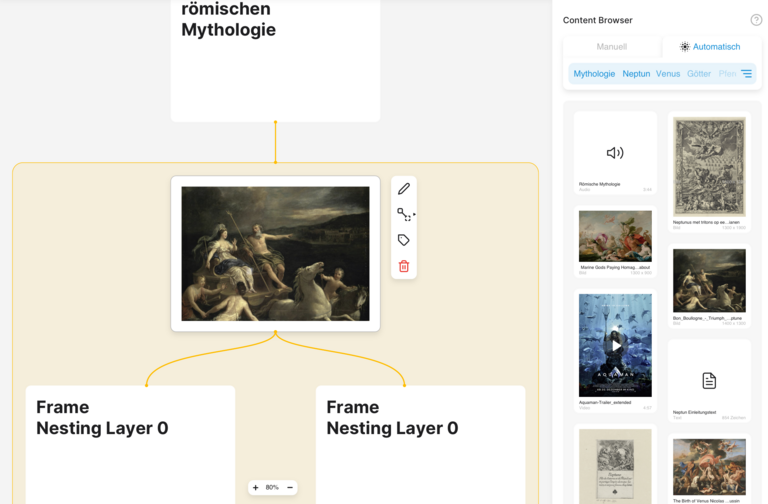Switch to the Manuell tab

612,47
